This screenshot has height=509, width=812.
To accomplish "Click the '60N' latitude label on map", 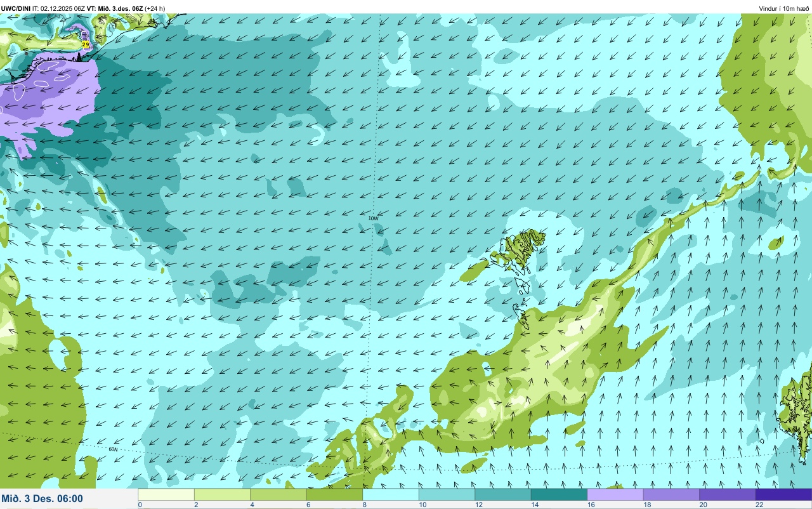I will pos(113,449).
